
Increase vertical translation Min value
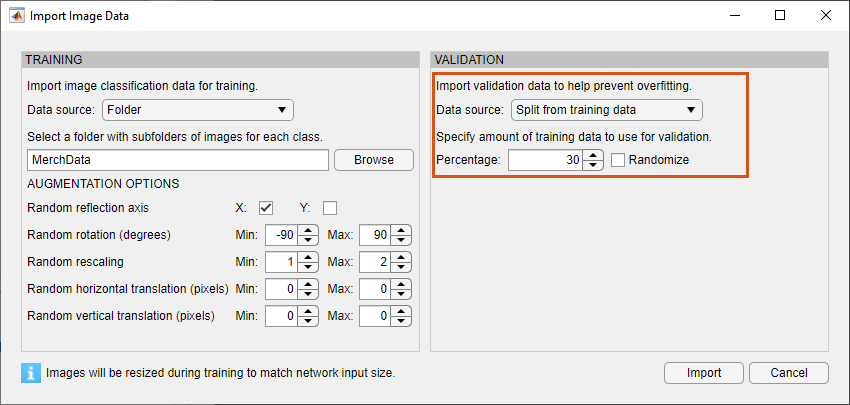point(306,311)
